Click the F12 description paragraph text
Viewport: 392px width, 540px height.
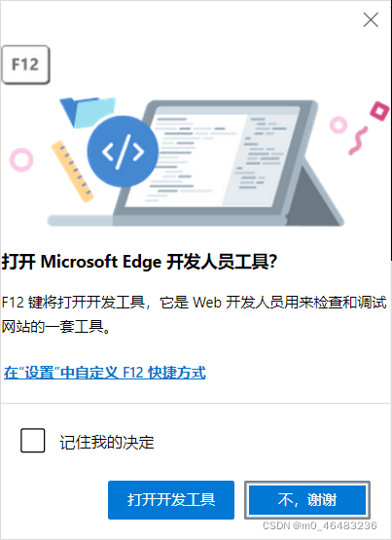195,314
